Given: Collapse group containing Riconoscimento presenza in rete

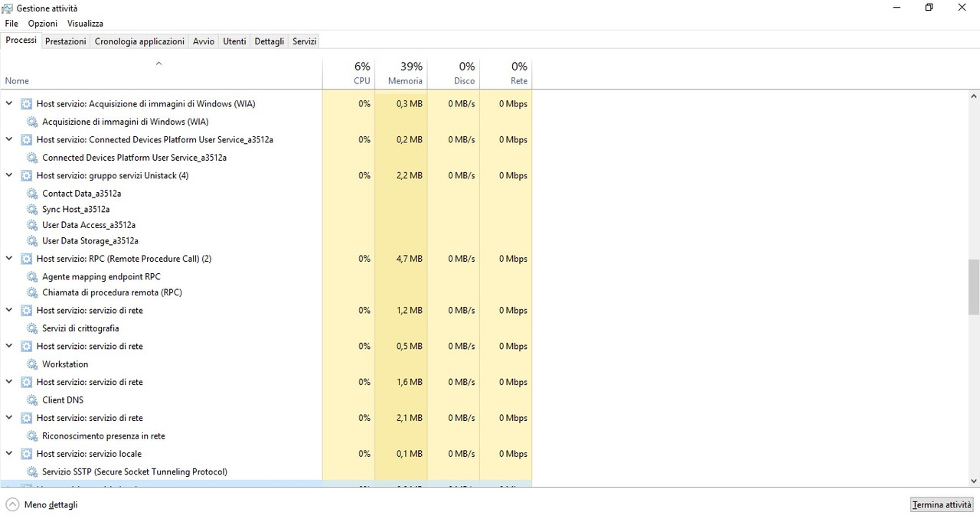Looking at the screenshot, I should point(9,418).
